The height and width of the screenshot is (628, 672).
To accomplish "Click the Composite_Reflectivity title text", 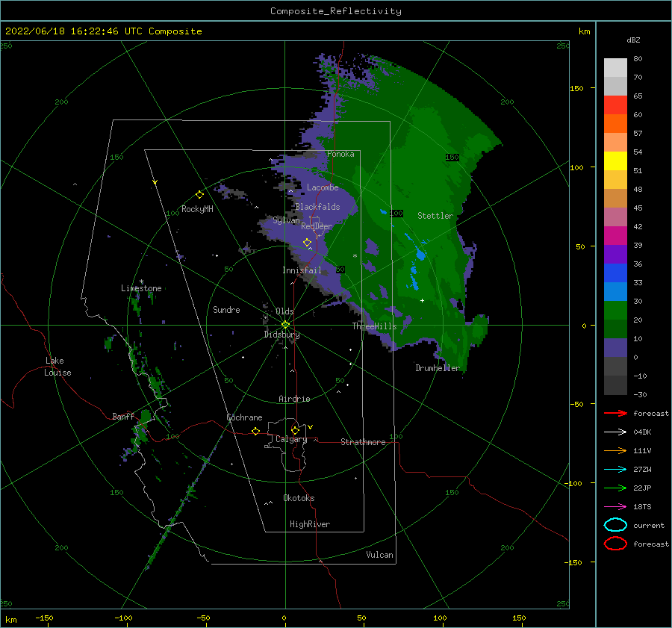I will click(335, 11).
